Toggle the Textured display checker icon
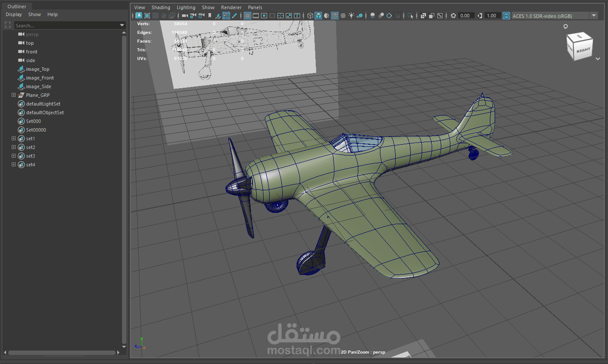The image size is (608, 364). tap(343, 16)
